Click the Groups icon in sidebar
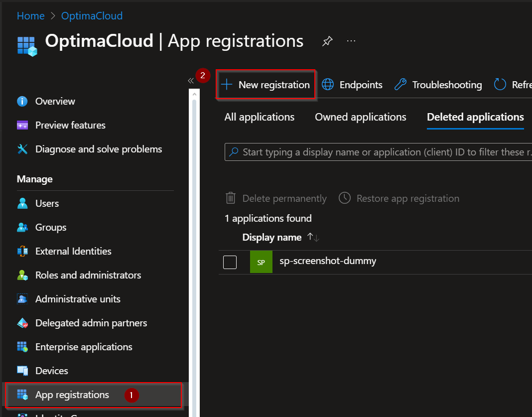Image resolution: width=532 pixels, height=417 pixels. coord(22,227)
